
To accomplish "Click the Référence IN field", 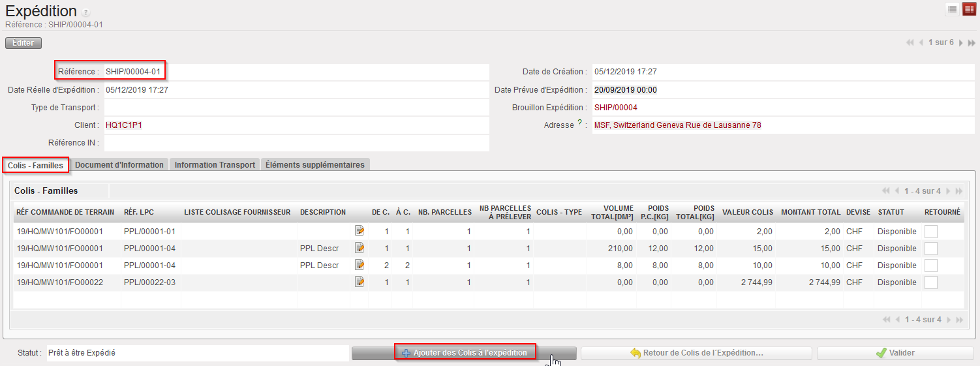I will coord(296,142).
